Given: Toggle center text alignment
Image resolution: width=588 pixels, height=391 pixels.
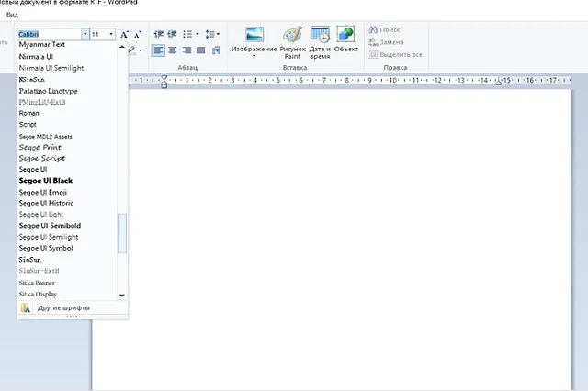Looking at the screenshot, I should click(x=172, y=50).
